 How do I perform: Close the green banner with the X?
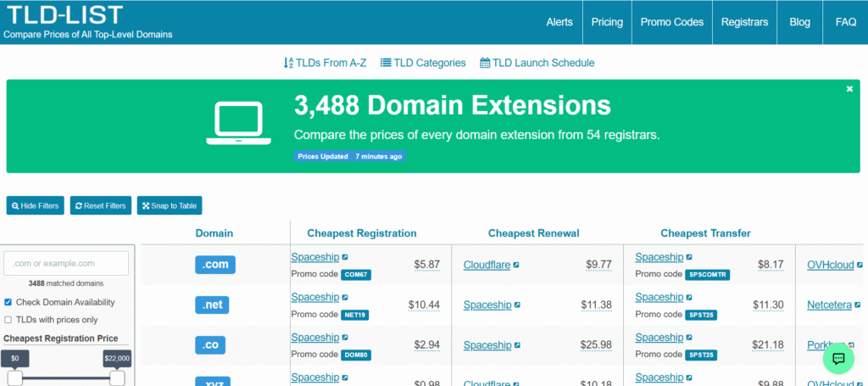click(x=849, y=88)
